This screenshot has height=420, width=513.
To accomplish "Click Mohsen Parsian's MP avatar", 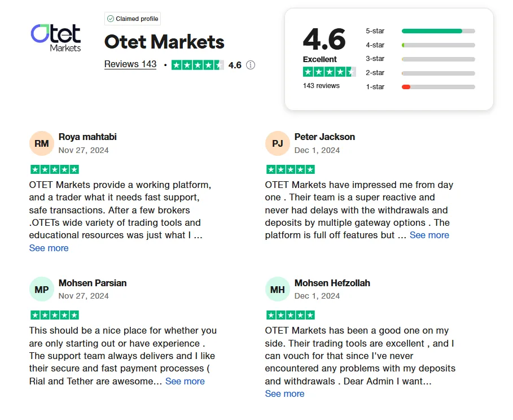I will click(42, 290).
